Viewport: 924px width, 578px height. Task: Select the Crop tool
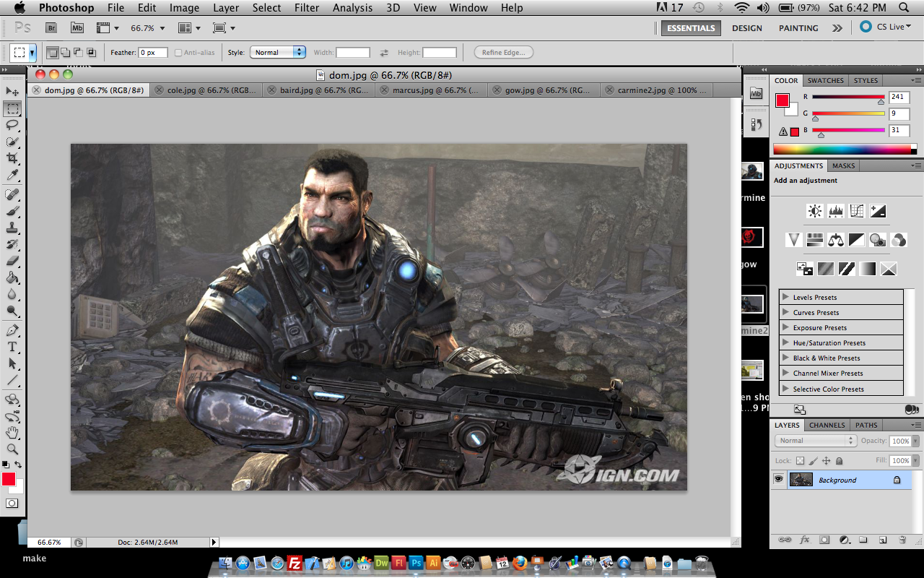tap(12, 159)
